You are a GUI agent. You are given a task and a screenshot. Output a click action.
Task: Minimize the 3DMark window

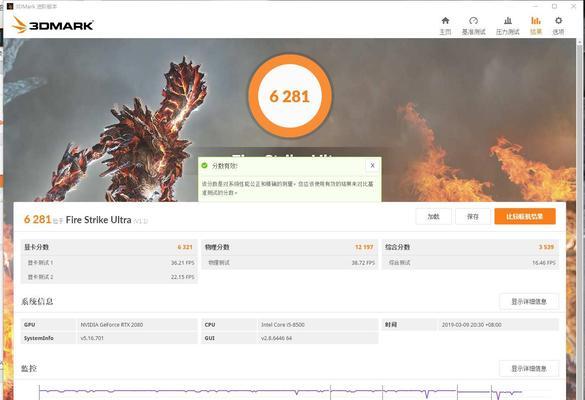pos(536,6)
